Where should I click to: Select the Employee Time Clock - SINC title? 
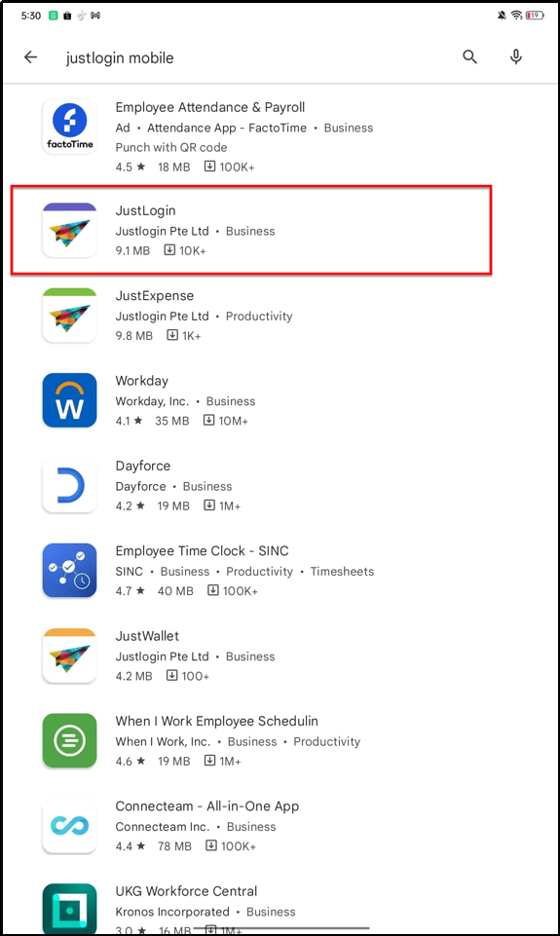(x=202, y=551)
